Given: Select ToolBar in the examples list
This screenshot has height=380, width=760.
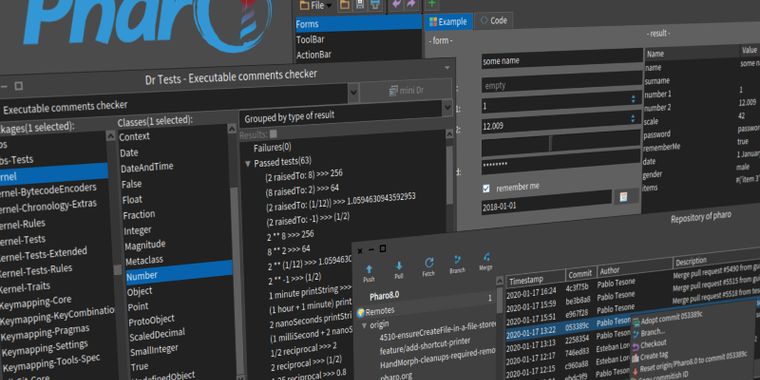Looking at the screenshot, I should tap(359, 39).
